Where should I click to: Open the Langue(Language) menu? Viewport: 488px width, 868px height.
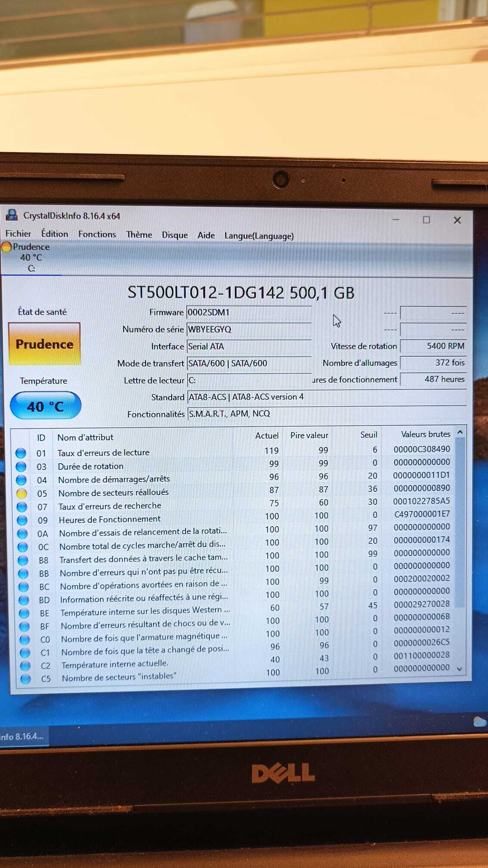pos(259,236)
